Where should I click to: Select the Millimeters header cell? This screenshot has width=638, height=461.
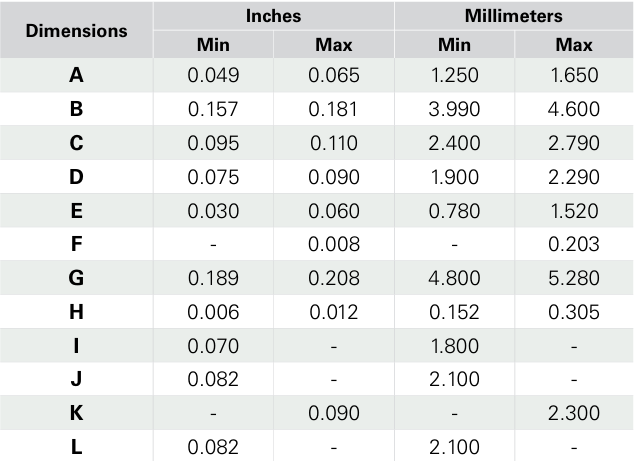(x=513, y=16)
